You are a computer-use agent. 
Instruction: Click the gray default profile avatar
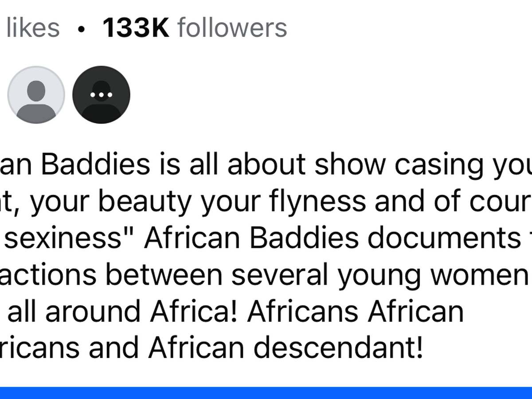(x=36, y=94)
